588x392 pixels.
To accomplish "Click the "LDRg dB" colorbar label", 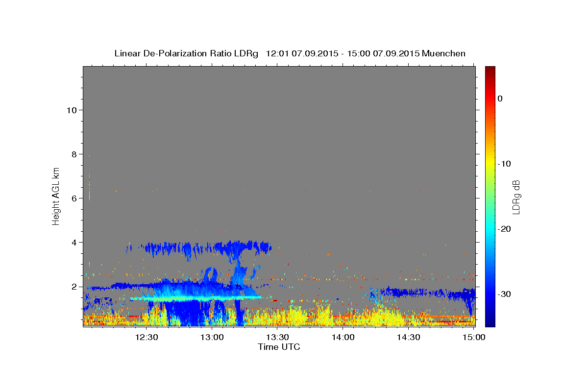I will click(516, 197).
